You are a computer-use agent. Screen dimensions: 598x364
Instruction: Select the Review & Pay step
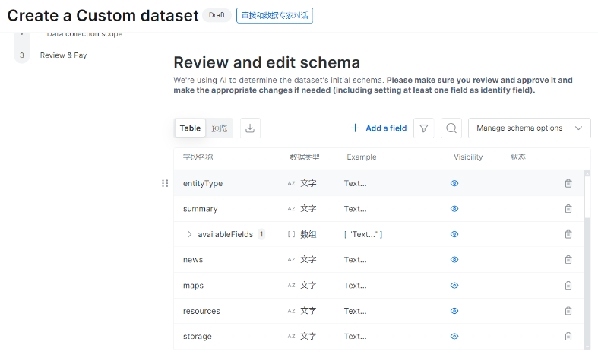(63, 55)
